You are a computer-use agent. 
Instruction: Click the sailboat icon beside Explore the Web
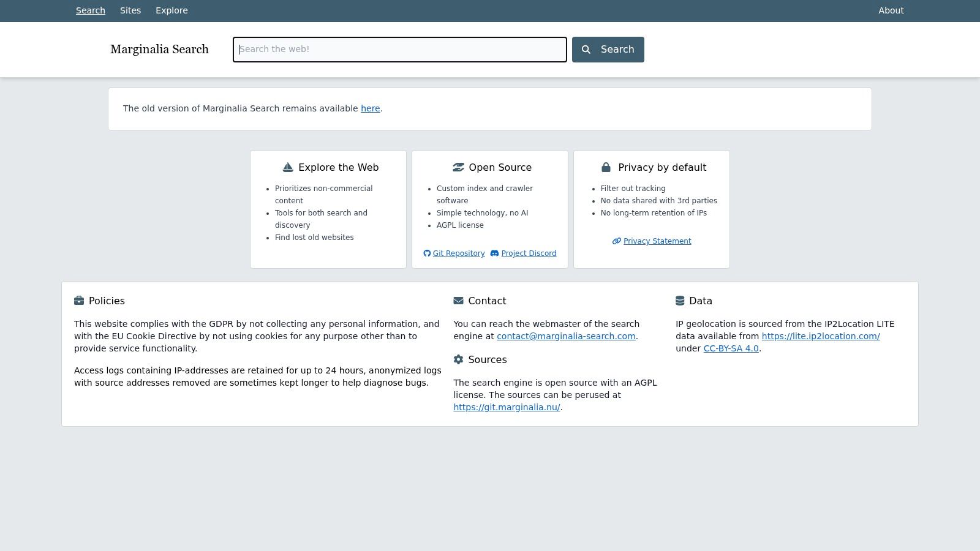(x=288, y=167)
